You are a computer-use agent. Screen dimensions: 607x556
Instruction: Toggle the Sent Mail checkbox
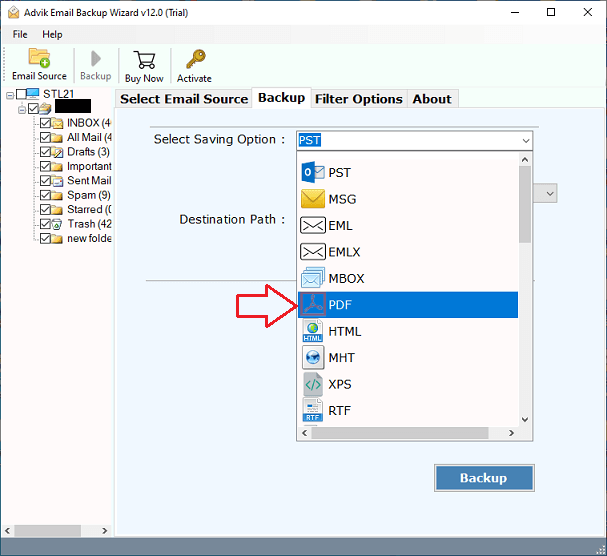click(45, 181)
